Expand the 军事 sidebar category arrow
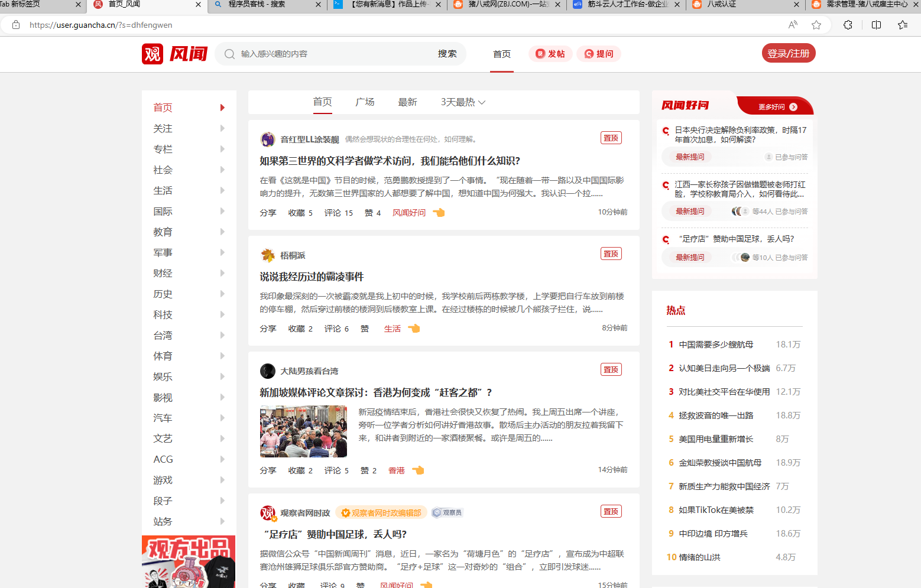This screenshot has width=921, height=588. click(x=222, y=252)
